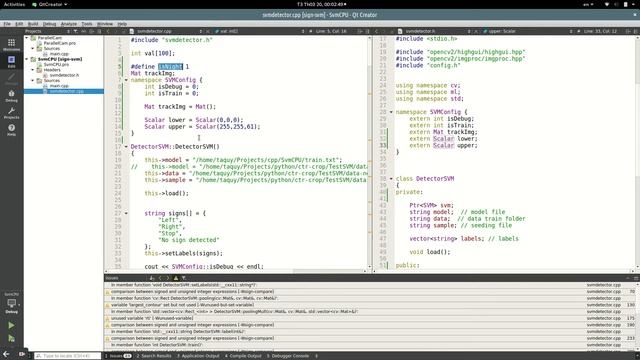Viewport: 640px width, 360px height.
Task: Fold the namespace SVMConfig block in cpp editor
Action: [x=126, y=80]
